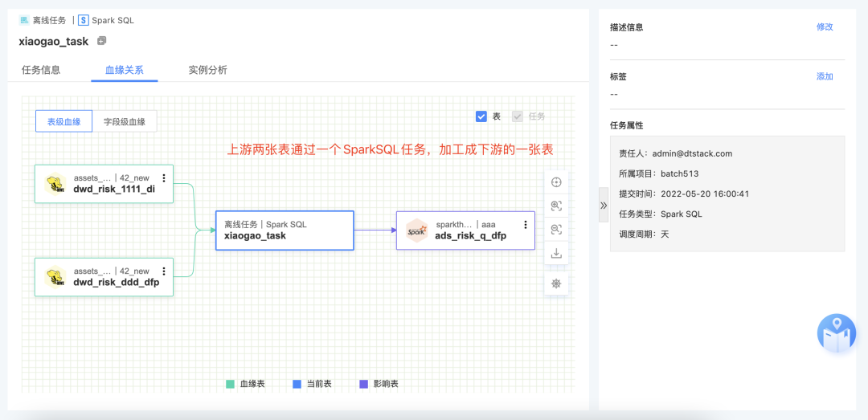Image resolution: width=868 pixels, height=420 pixels.
Task: Collapse the right details panel
Action: (x=604, y=206)
